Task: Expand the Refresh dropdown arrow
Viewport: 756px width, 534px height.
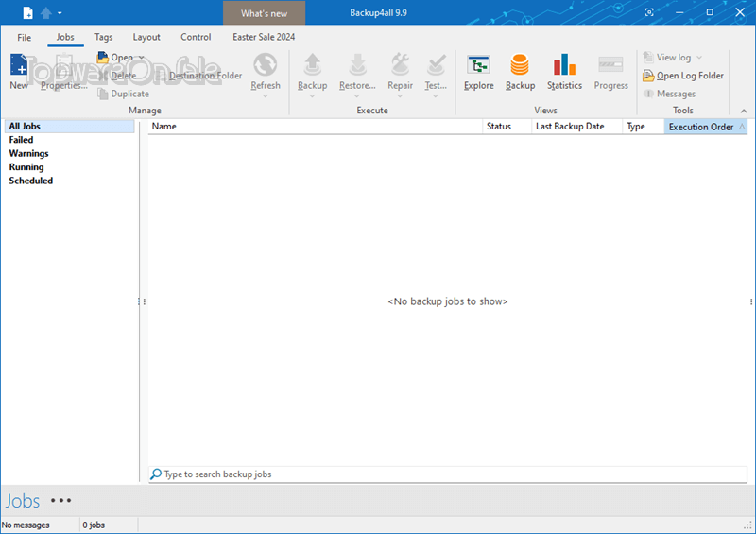Action: click(x=266, y=96)
